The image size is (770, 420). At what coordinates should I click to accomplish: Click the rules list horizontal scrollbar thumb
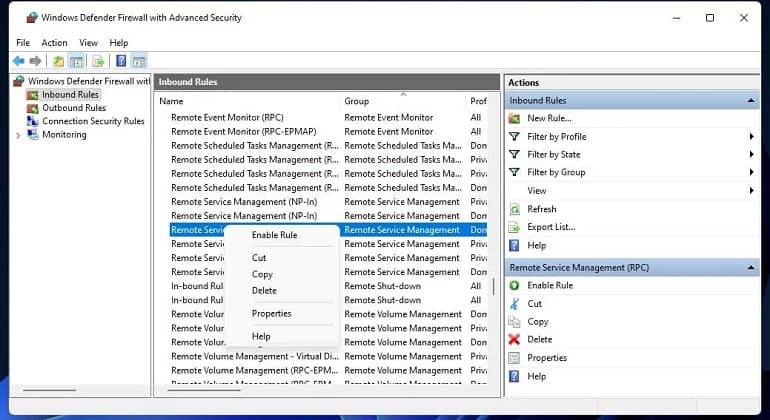tap(204, 391)
